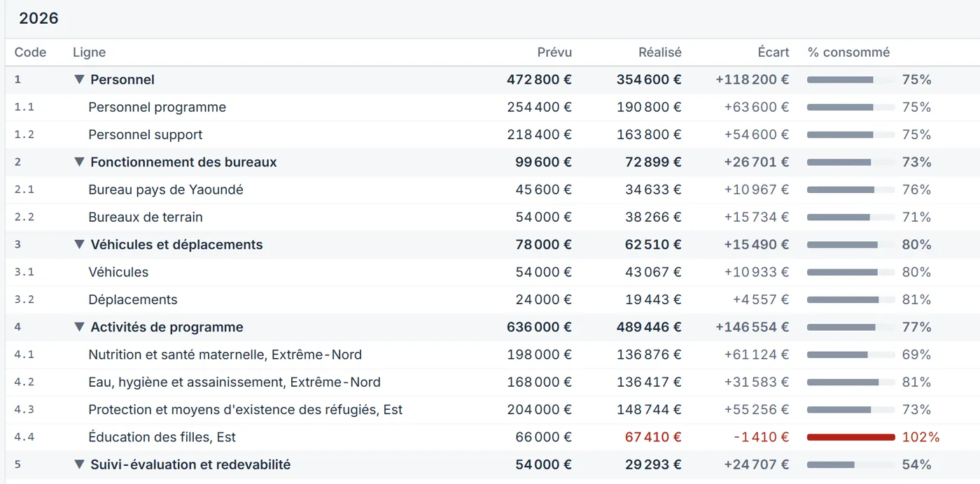Click the Ligne column header
The image size is (980, 484).
pos(89,52)
